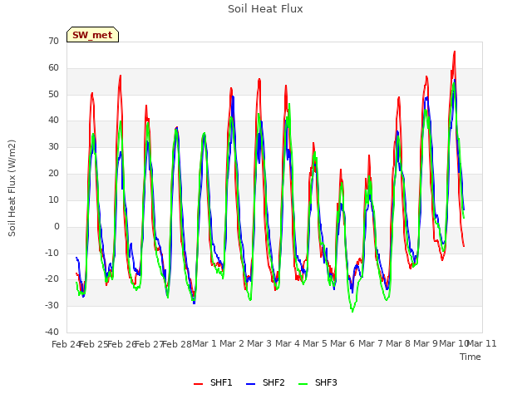Click the 70 y-axis tick label

[53, 41]
